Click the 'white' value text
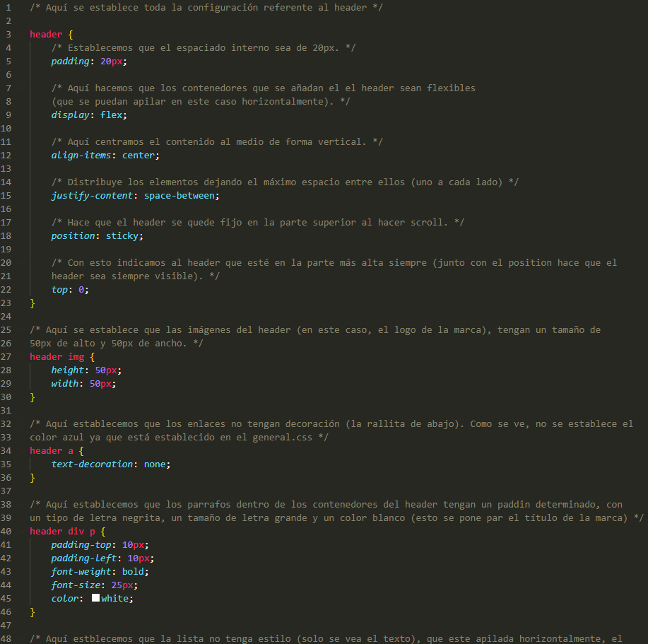 115,599
